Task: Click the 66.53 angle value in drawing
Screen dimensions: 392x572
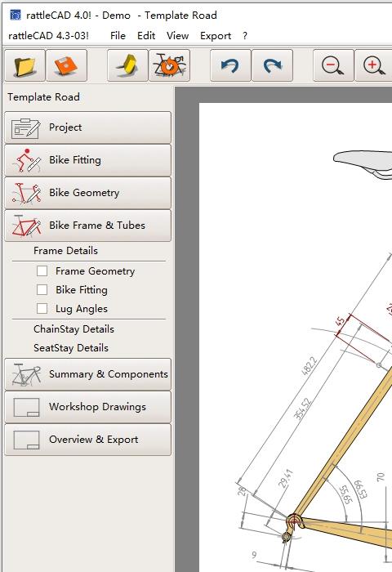Action: coord(361,489)
